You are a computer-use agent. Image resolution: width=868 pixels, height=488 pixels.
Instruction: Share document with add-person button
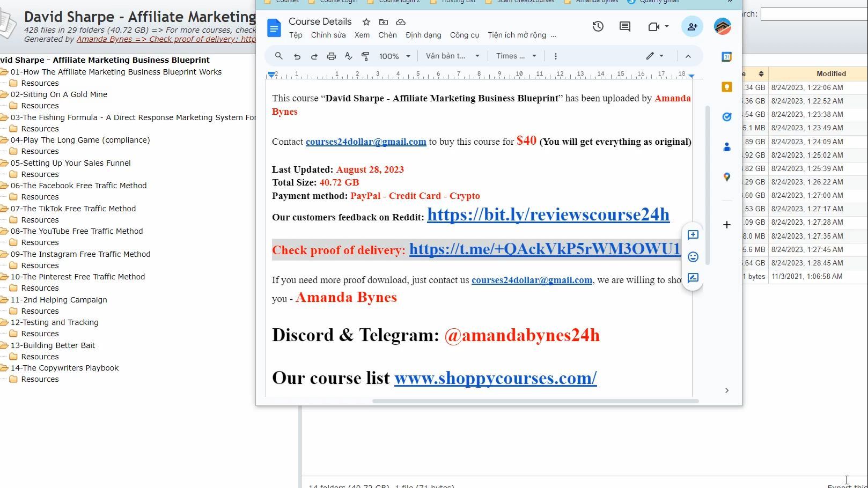692,26
